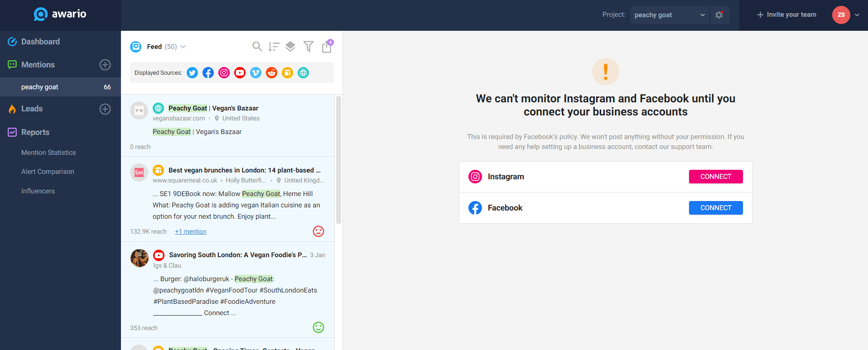Image resolution: width=868 pixels, height=350 pixels.
Task: Click the Facebook logo in connect row
Action: pos(475,208)
